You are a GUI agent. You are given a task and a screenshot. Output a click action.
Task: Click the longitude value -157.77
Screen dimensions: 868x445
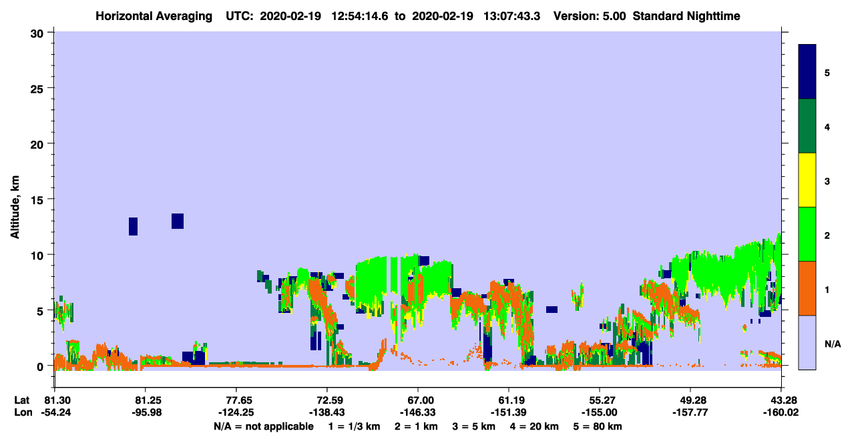(x=690, y=412)
